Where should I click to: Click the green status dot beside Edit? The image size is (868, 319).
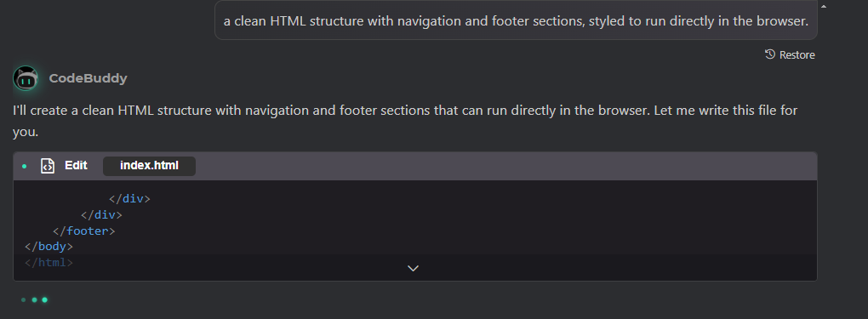pyautogui.click(x=25, y=166)
